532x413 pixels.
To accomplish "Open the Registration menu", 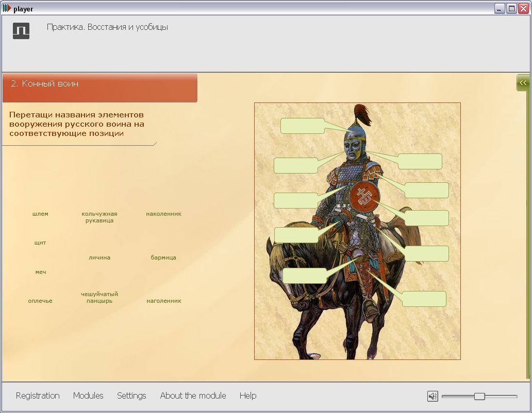I will click(38, 395).
